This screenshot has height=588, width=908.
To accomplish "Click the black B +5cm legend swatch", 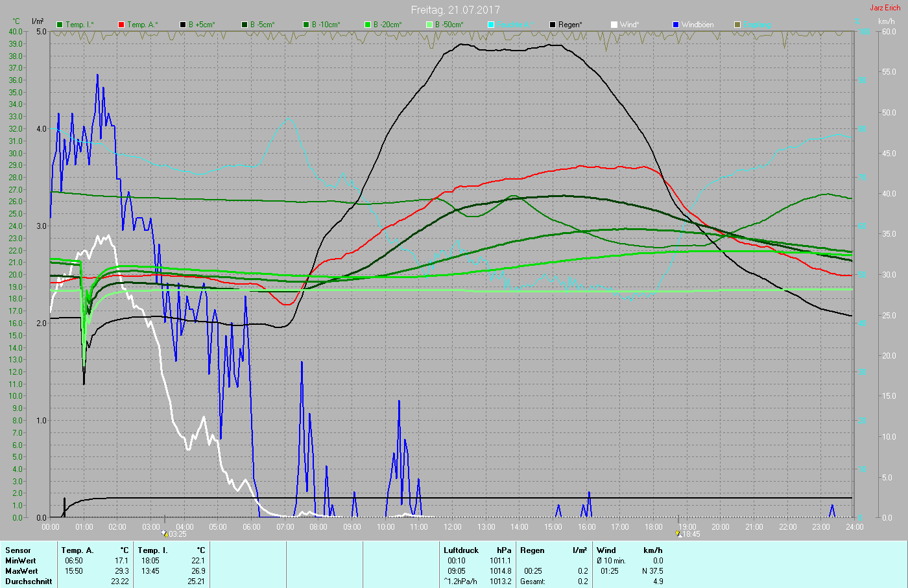I will click(x=183, y=25).
